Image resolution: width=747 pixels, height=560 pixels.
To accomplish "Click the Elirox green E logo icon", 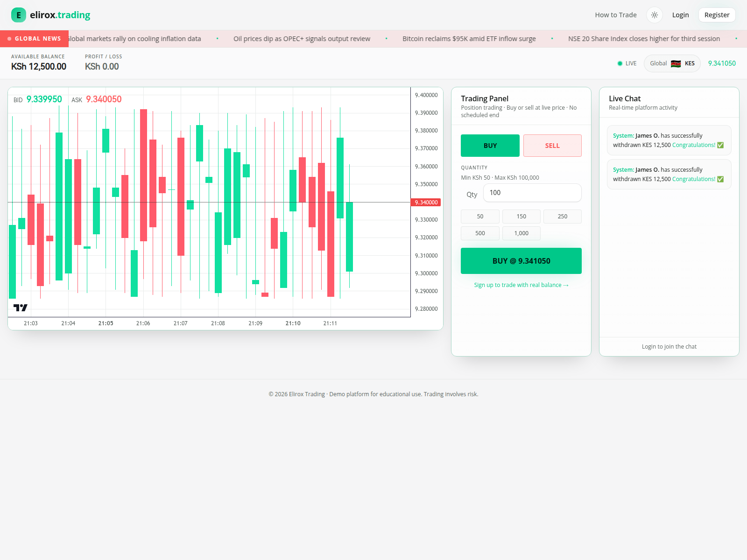I will [x=19, y=15].
